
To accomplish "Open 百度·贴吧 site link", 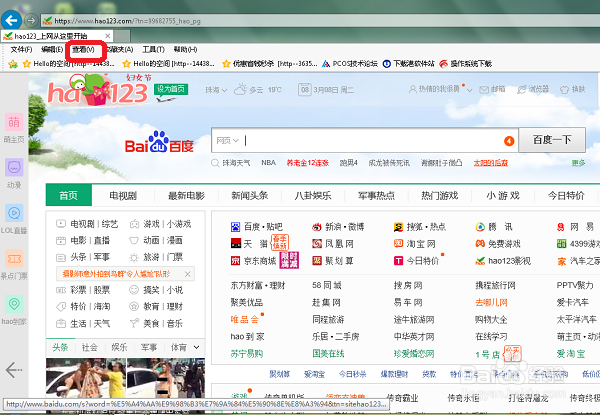I will coord(257,227).
